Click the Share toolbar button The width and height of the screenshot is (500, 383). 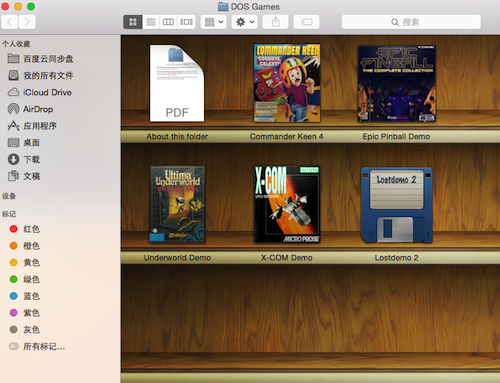[275, 22]
